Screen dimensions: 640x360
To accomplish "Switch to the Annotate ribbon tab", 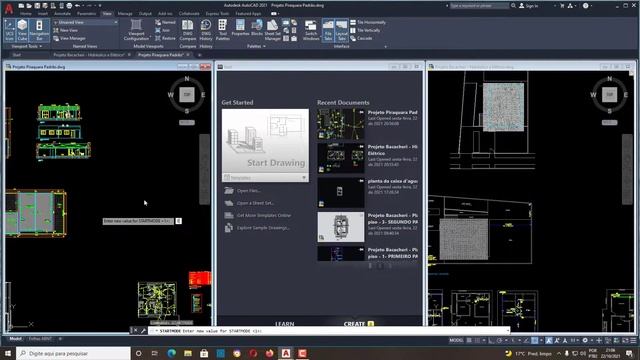I will click(62, 13).
